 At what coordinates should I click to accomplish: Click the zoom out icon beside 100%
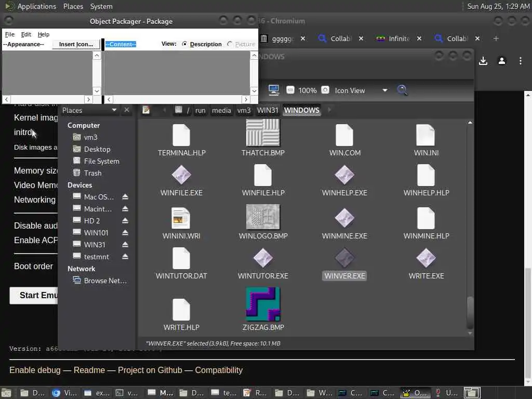pos(290,90)
